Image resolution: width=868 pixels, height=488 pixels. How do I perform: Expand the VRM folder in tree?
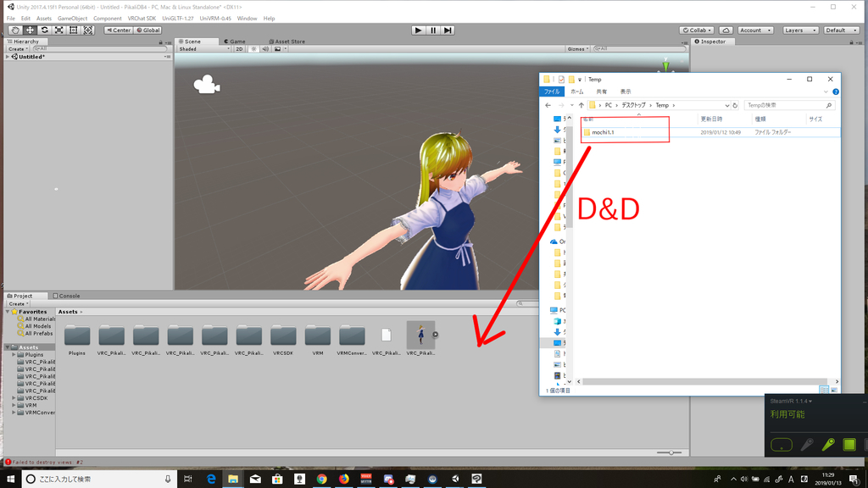click(14, 405)
